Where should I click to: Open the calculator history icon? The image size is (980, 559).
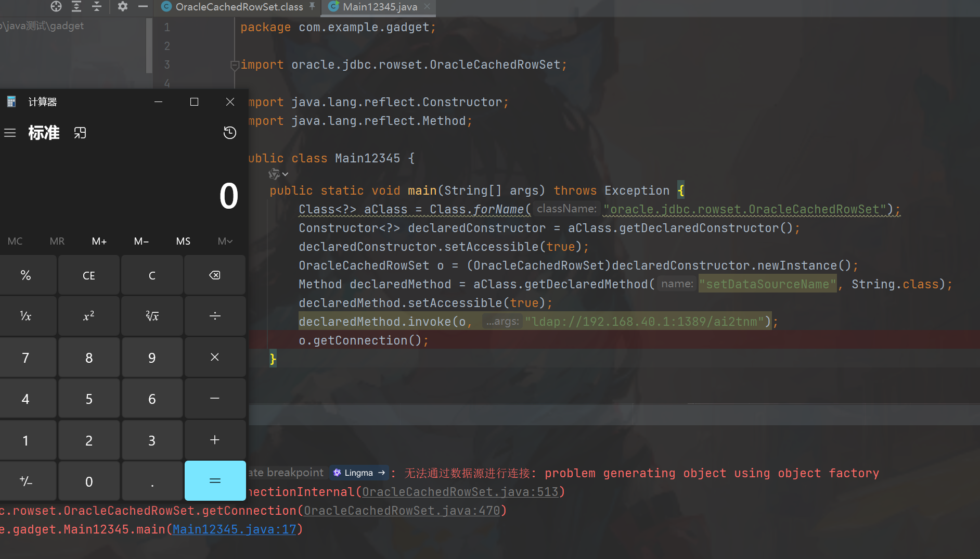(229, 133)
